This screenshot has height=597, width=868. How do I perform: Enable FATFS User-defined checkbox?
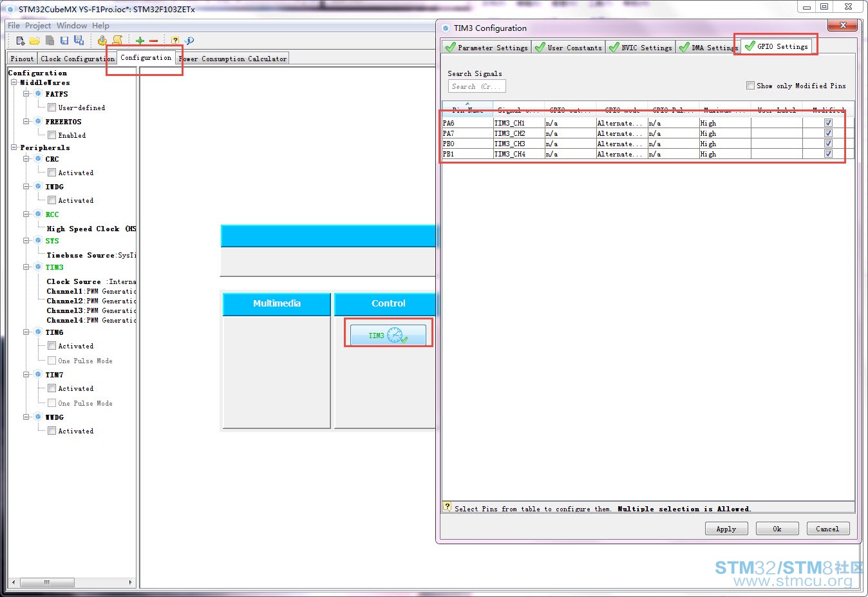pos(52,108)
